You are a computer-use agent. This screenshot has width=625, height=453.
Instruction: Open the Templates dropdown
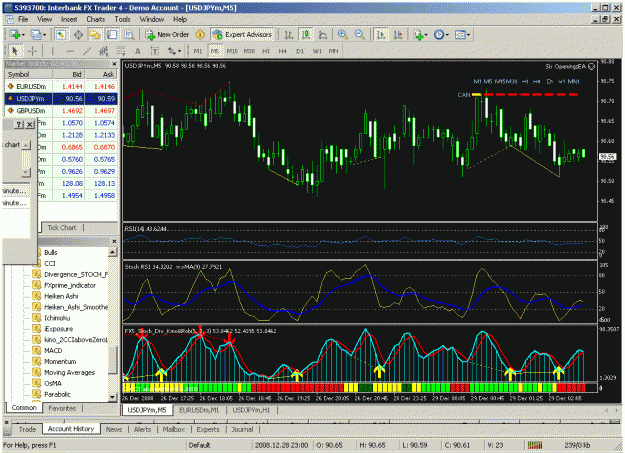(x=462, y=35)
